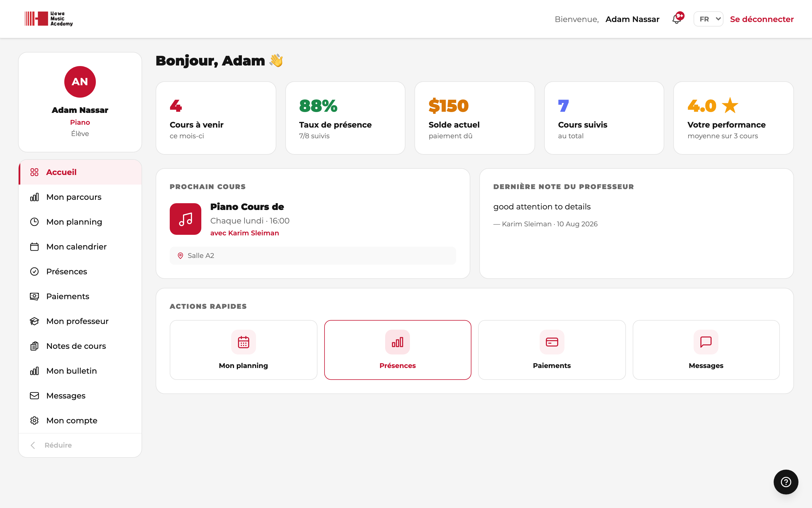Click the Paiements banknote icon in sidebar
This screenshot has height=508, width=812.
click(x=34, y=296)
